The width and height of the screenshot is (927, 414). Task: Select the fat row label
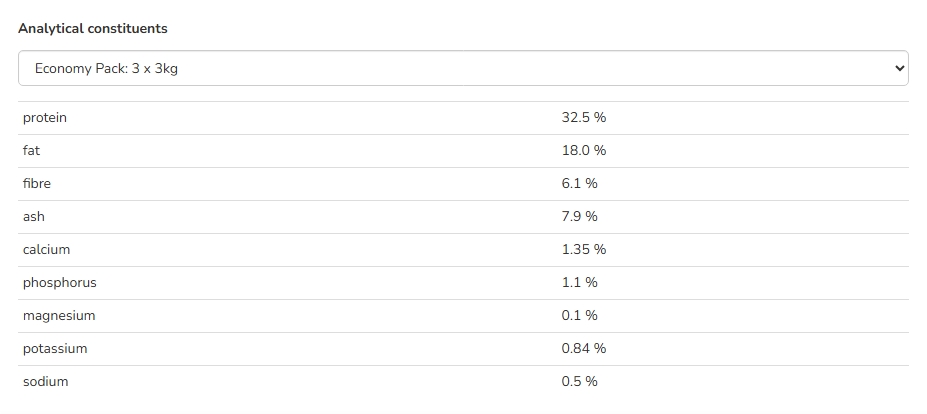(x=31, y=151)
